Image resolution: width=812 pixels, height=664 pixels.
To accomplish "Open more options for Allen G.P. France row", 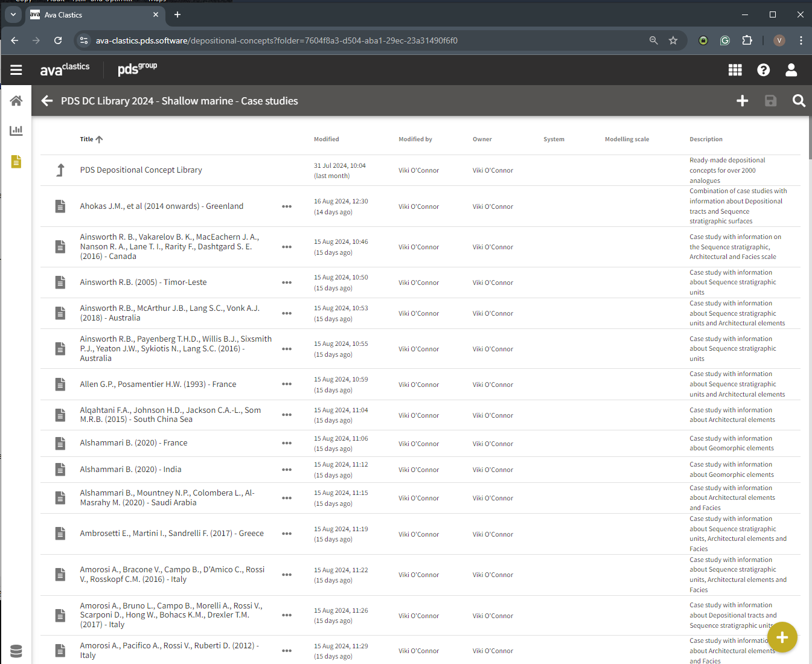I will [x=287, y=385].
